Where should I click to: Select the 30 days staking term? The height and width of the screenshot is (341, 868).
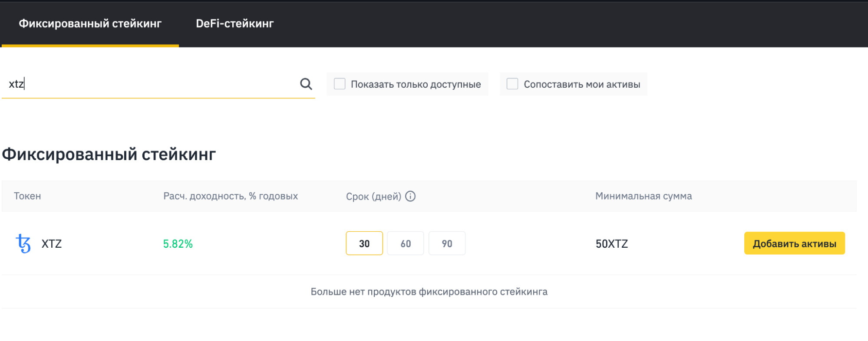click(x=364, y=243)
